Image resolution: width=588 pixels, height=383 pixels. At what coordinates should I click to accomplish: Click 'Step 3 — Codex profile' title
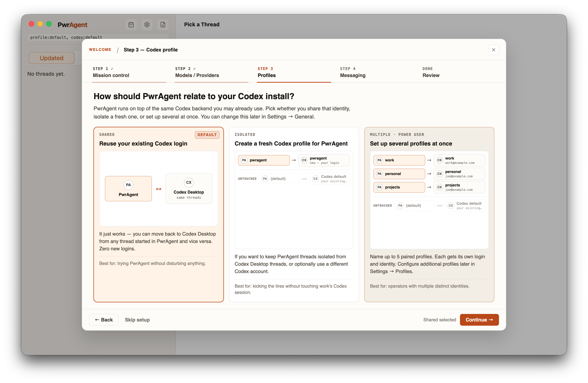pyautogui.click(x=151, y=50)
